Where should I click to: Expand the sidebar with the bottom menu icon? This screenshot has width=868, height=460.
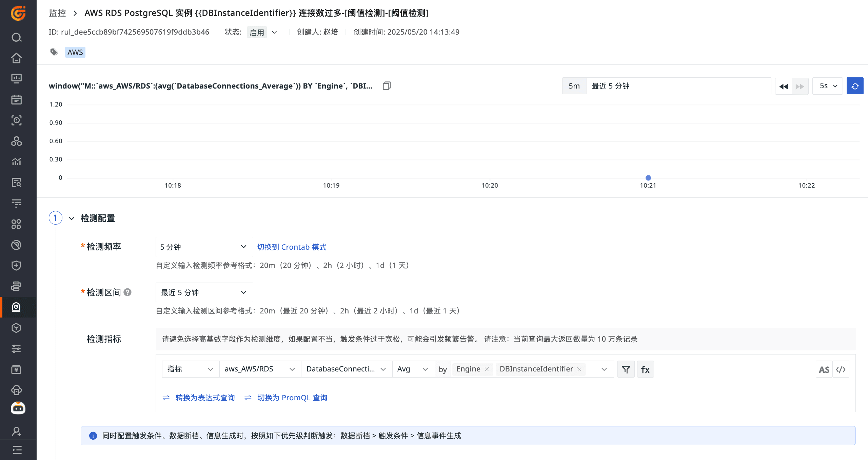point(17,450)
